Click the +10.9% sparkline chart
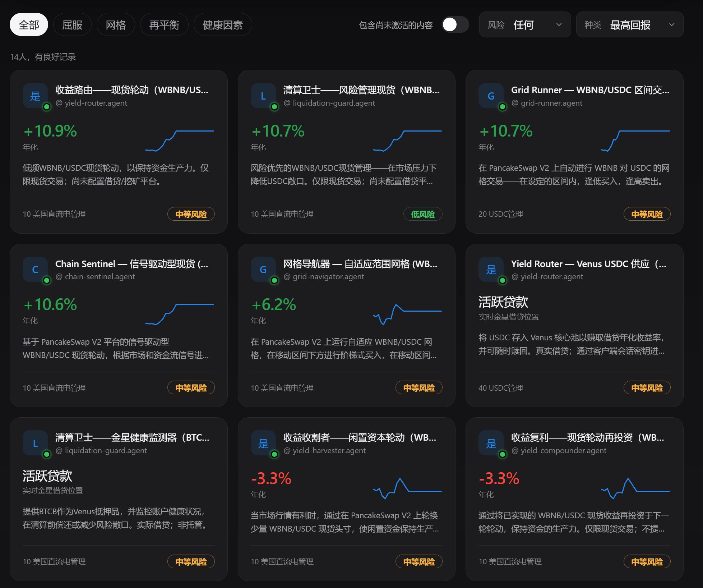 click(180, 141)
